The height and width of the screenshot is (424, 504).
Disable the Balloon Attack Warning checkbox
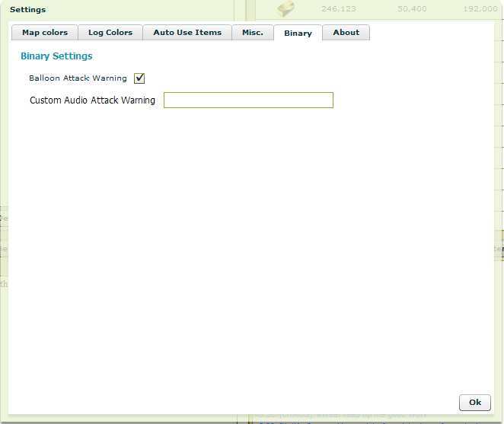139,78
